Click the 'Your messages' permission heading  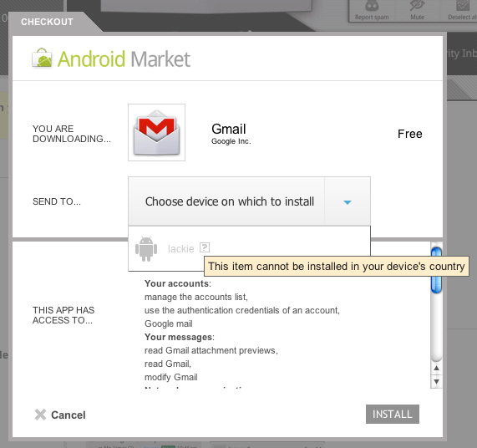(x=180, y=337)
